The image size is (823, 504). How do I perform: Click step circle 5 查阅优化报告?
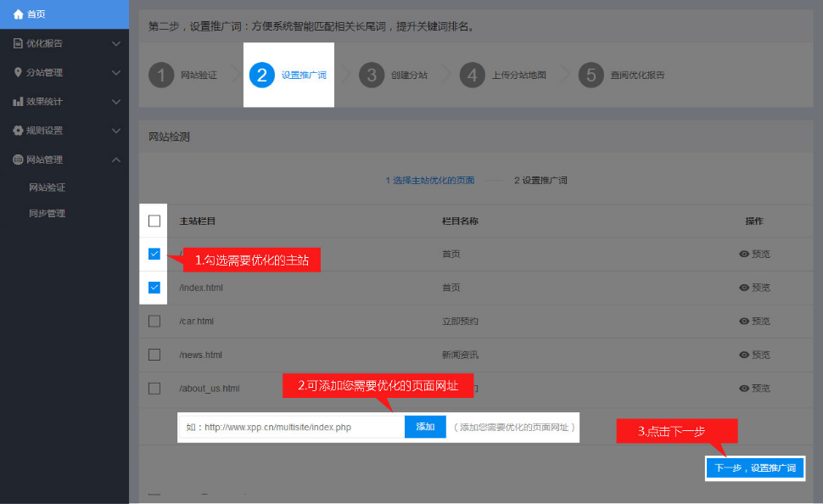tap(591, 75)
